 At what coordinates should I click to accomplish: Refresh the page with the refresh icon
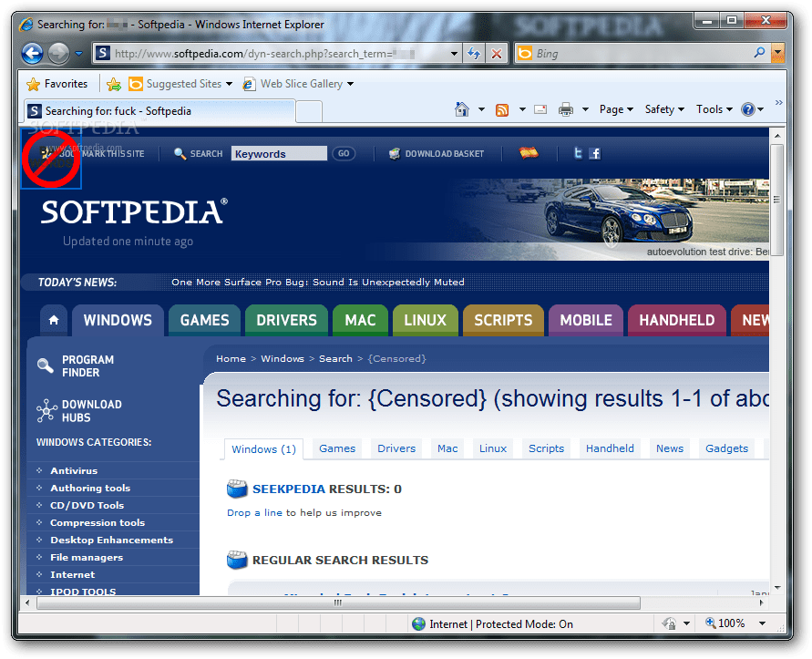[x=473, y=54]
